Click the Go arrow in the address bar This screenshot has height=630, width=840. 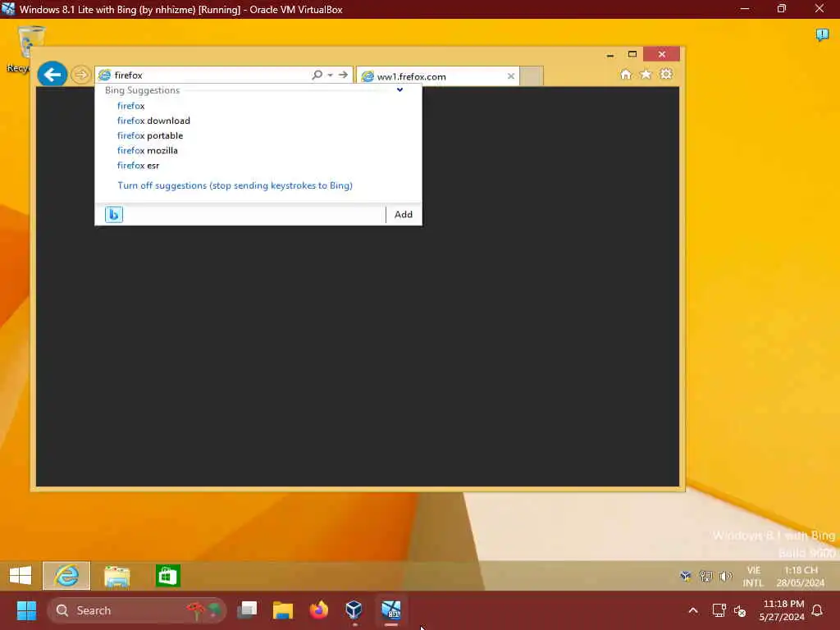point(344,75)
